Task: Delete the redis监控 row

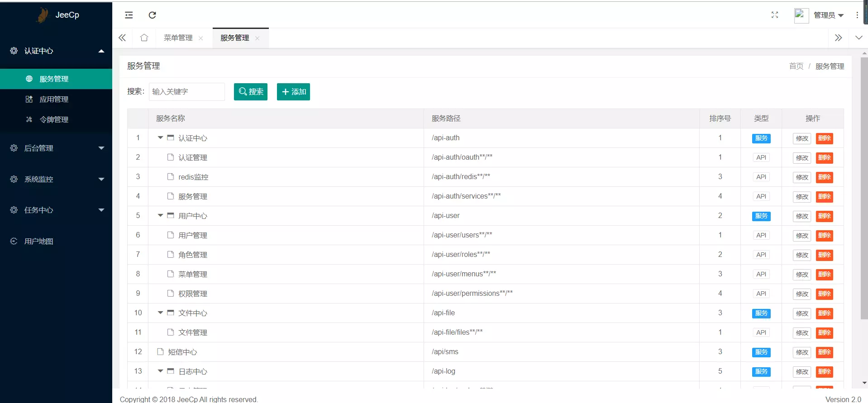Action: (x=824, y=177)
